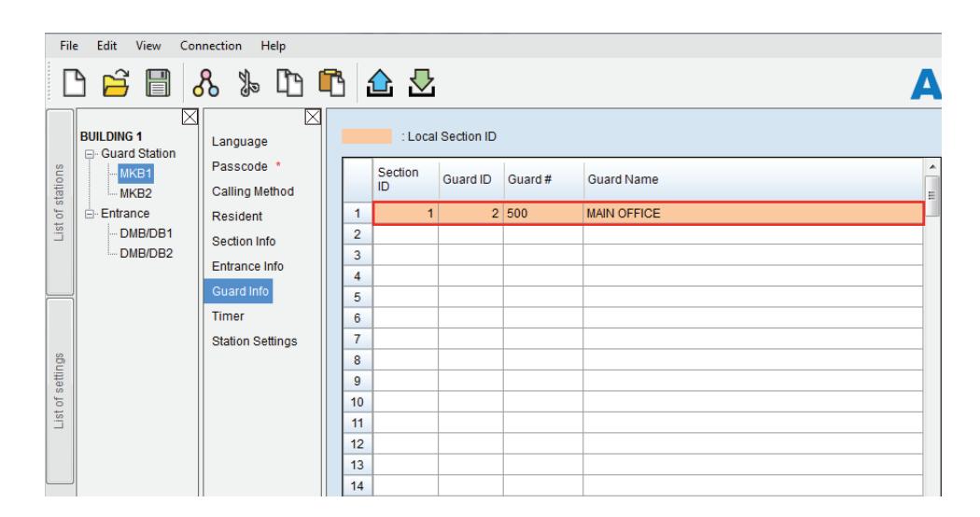Collapse the Guard Station tree node
The image size is (980, 517).
point(90,154)
